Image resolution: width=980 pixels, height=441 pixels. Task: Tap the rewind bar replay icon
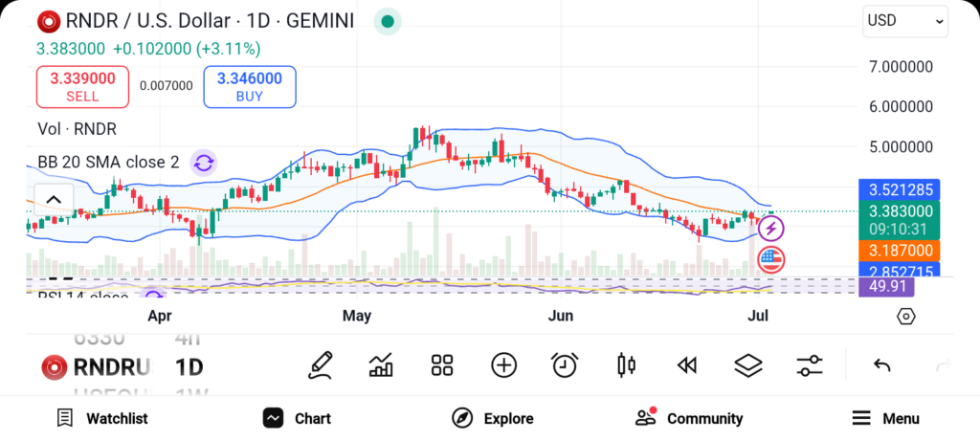pyautogui.click(x=687, y=365)
